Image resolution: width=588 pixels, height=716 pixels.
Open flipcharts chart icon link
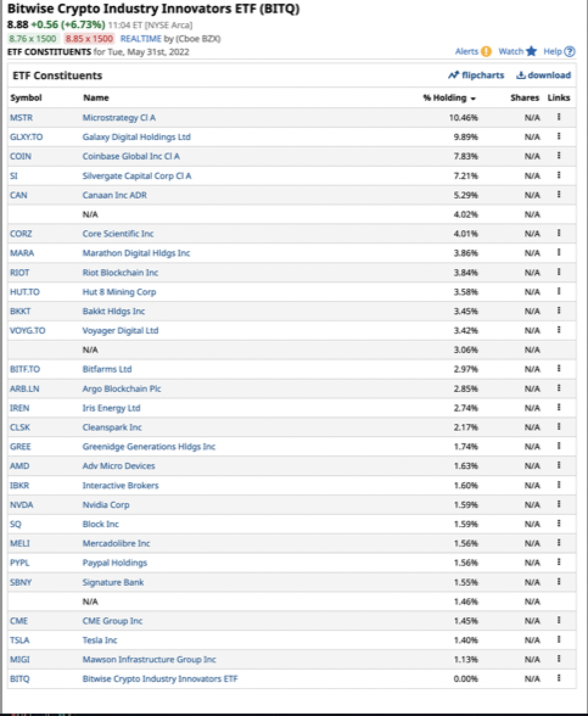[x=453, y=75]
